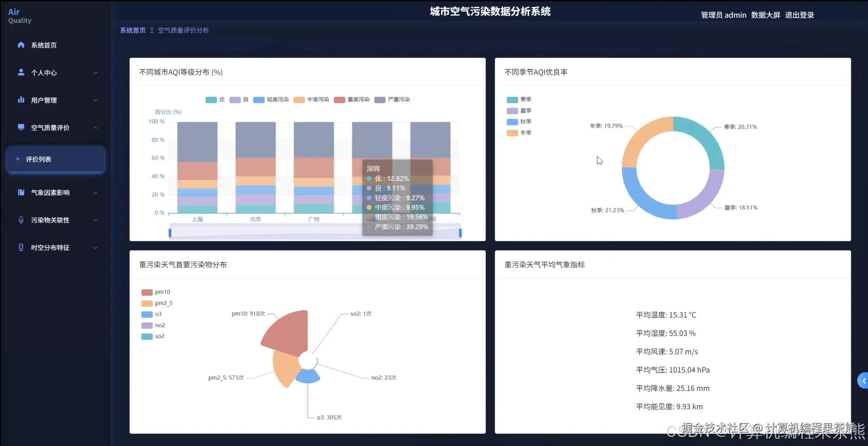Click 管理员 admin in the header
868x446 pixels.
click(723, 15)
